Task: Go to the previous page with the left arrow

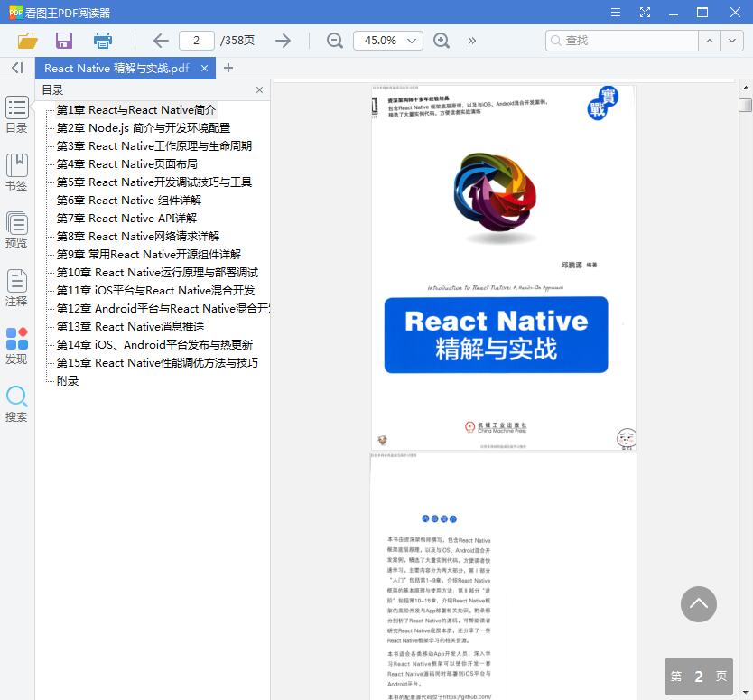Action: point(160,41)
